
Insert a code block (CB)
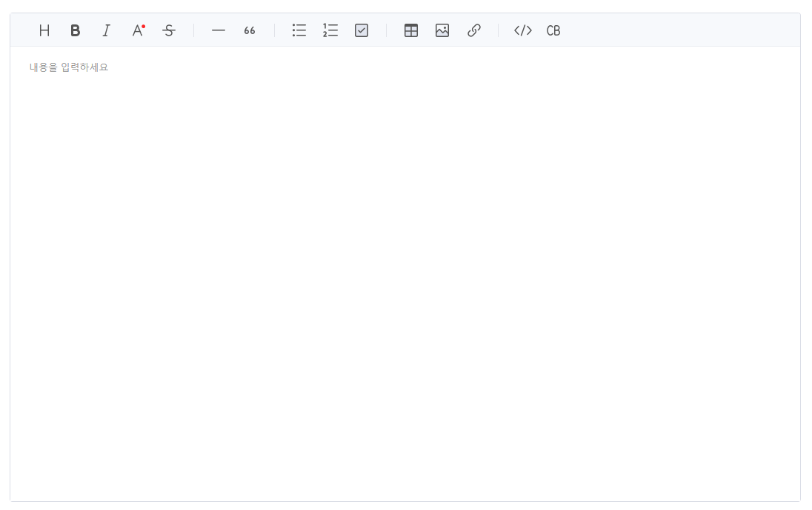(x=553, y=30)
